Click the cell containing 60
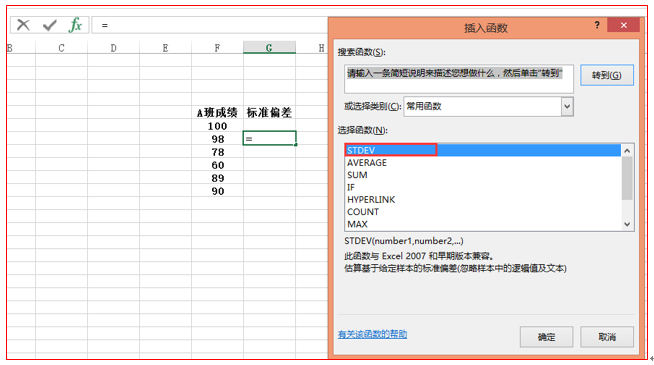Screen dimensions: 654x365 tap(217, 165)
